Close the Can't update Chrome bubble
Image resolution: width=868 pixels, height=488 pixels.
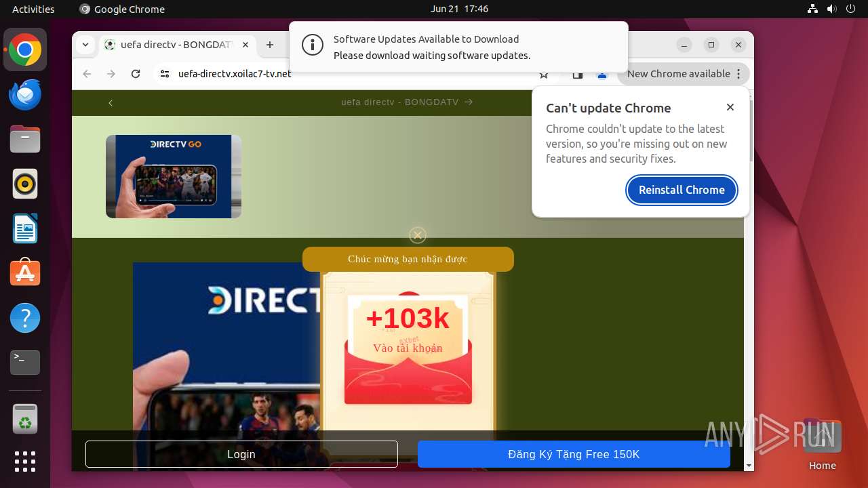pyautogui.click(x=730, y=107)
